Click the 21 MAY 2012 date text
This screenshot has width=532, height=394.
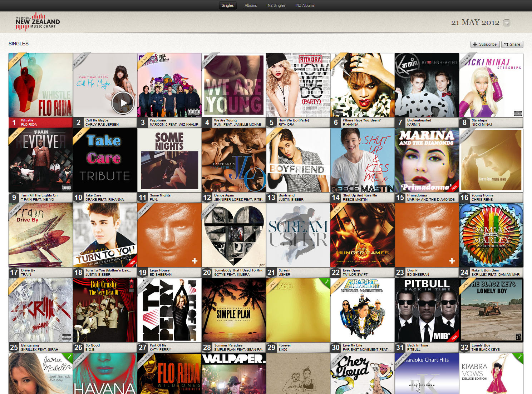click(475, 23)
